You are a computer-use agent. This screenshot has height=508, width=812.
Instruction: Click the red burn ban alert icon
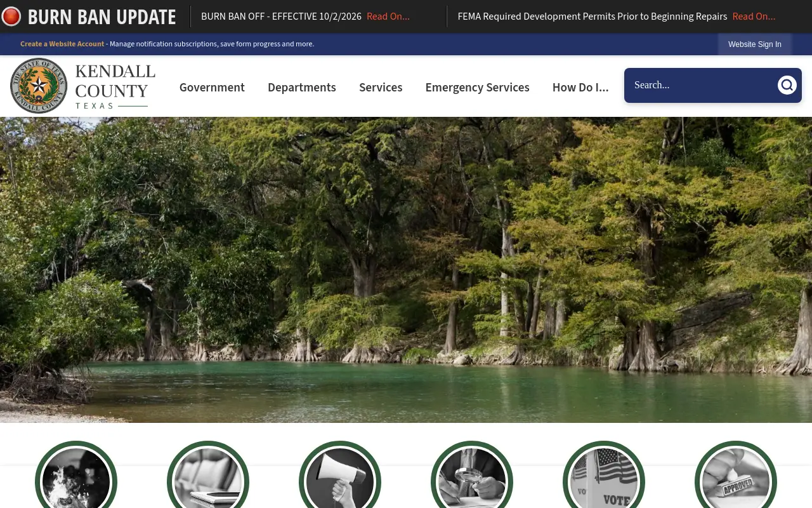[11, 17]
